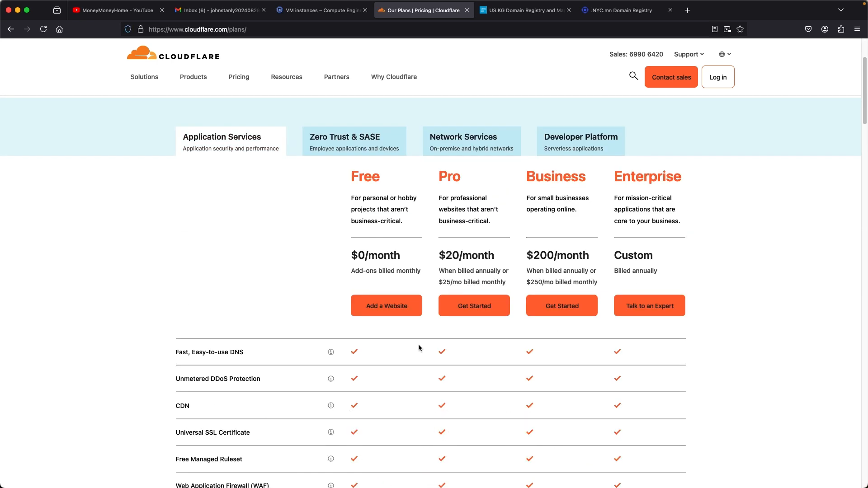Click the Sales: 6990 6420 phone number
Viewport: 868px width, 488px height.
(636, 54)
